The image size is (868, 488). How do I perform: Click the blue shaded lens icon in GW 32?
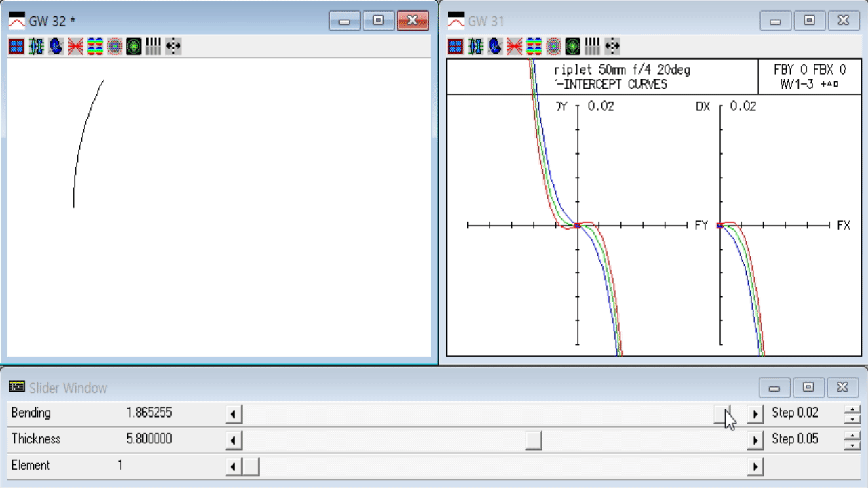pyautogui.click(x=56, y=46)
